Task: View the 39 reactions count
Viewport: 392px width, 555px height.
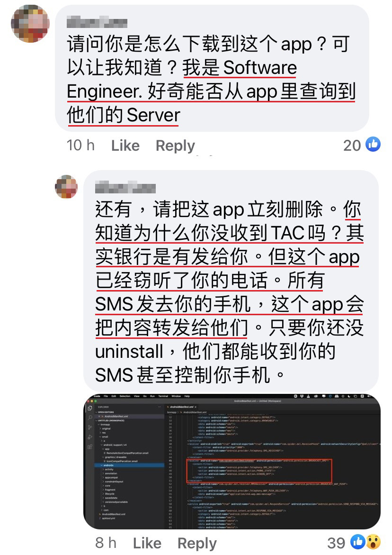Action: point(336,543)
